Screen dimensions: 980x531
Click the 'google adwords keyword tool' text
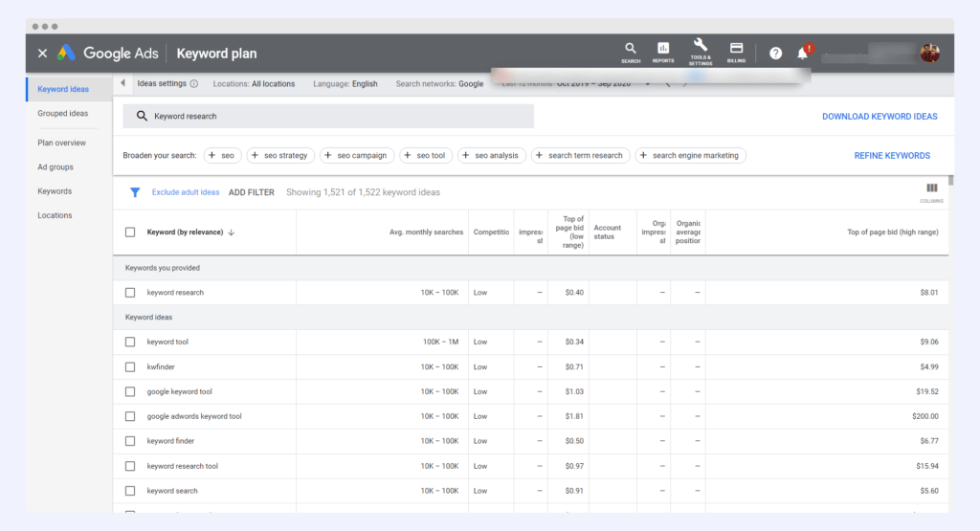point(193,416)
